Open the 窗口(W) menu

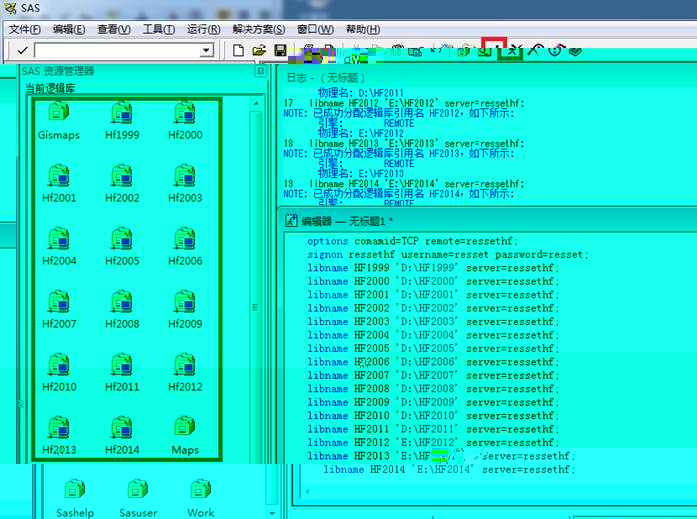point(315,29)
